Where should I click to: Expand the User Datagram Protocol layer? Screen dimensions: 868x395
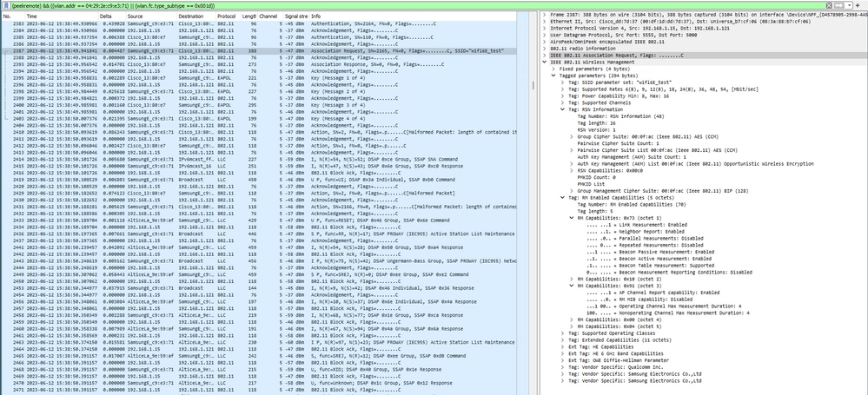coord(546,35)
